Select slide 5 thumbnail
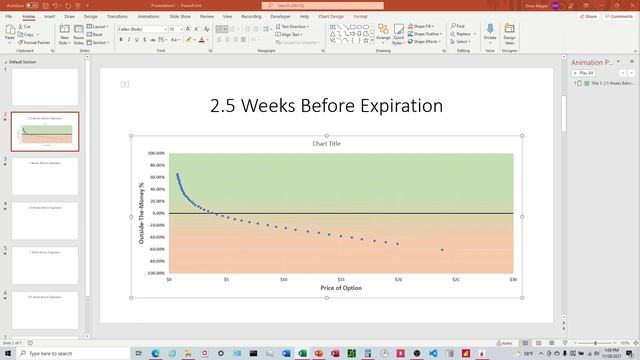 [45, 265]
